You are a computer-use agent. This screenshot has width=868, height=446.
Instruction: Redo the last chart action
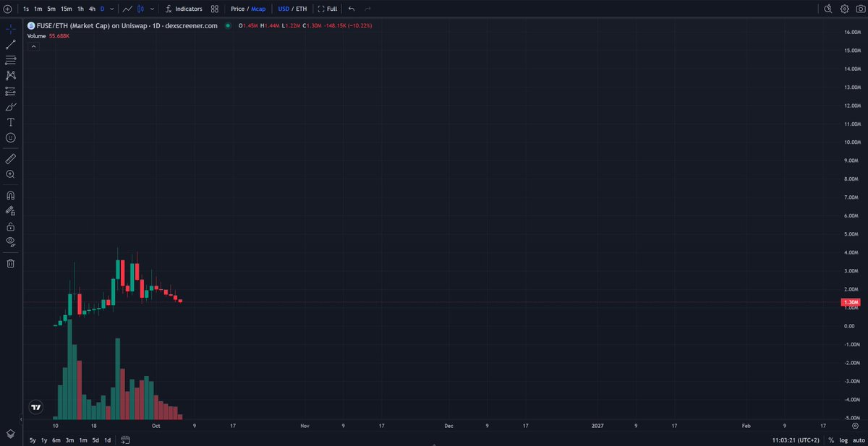click(x=367, y=9)
